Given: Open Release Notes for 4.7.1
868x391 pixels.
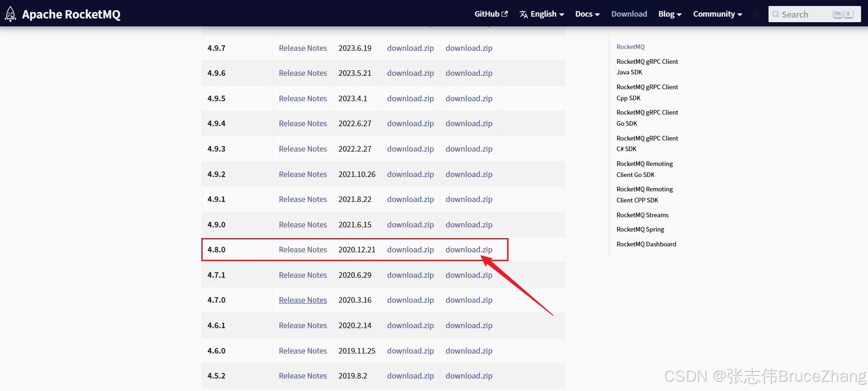Looking at the screenshot, I should [303, 275].
